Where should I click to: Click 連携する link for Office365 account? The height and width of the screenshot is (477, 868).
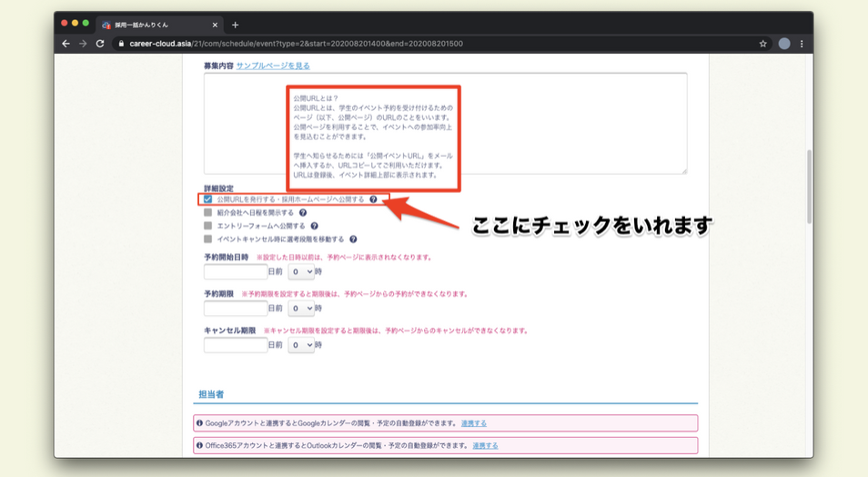pyautogui.click(x=485, y=445)
